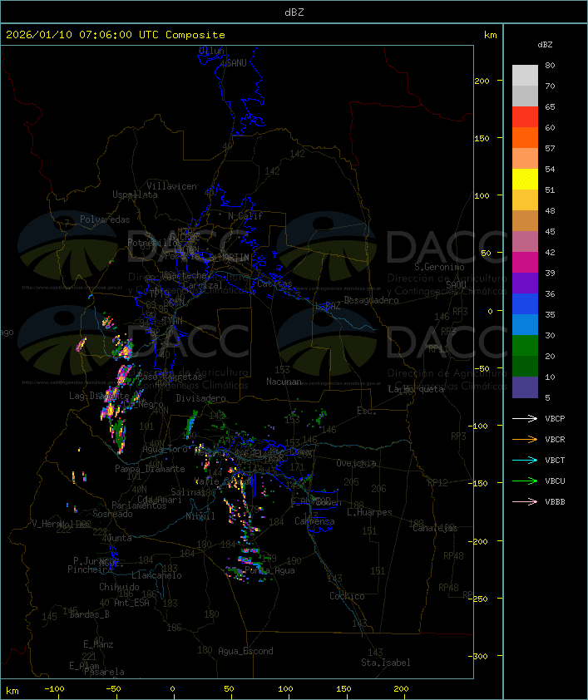
Task: Pick the bright yellow 51-54 dBZ swatch
Action: [525, 180]
